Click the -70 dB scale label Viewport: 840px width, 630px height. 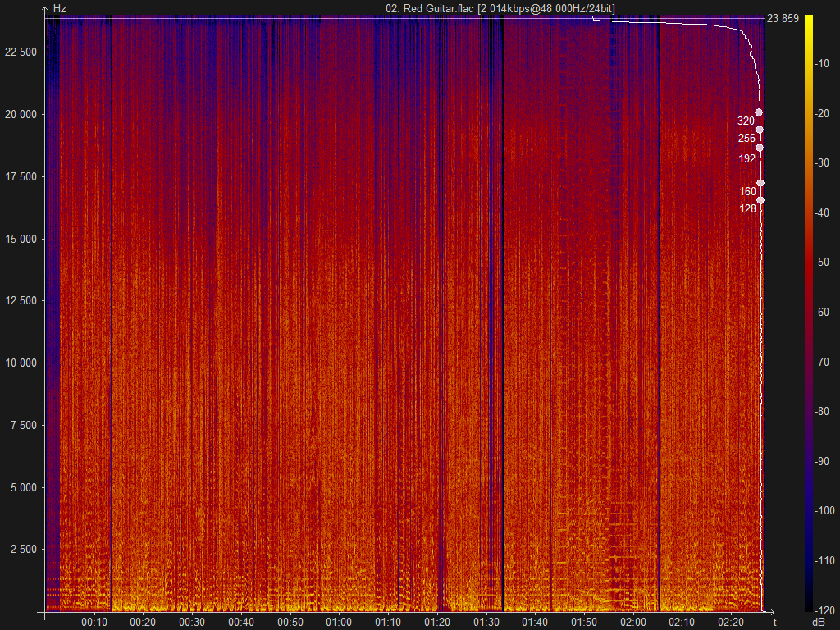822,362
